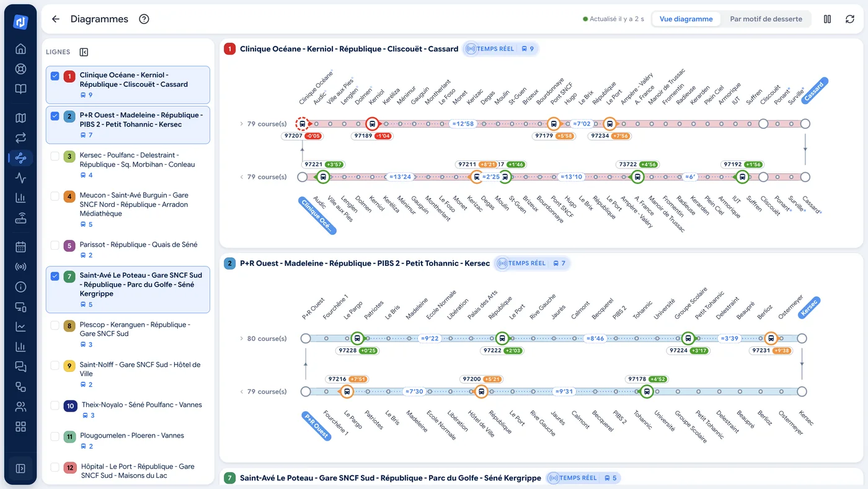Select line 8 Plescop in the list
This screenshot has height=489, width=868.
click(128, 334)
